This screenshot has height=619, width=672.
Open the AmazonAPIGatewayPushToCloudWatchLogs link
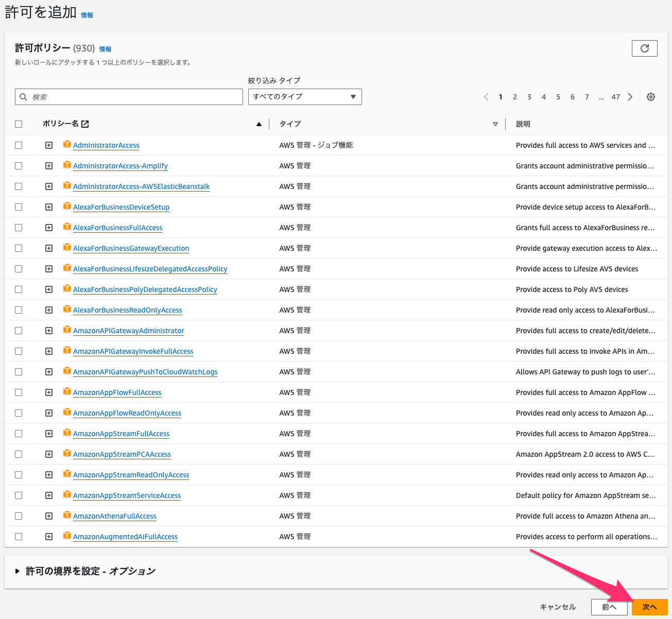(145, 372)
